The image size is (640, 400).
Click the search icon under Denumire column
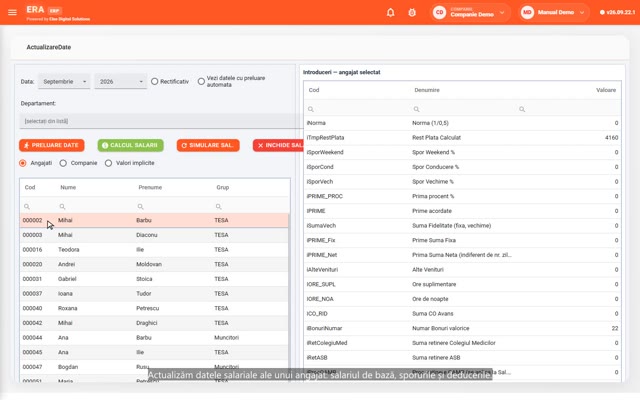pyautogui.click(x=416, y=109)
